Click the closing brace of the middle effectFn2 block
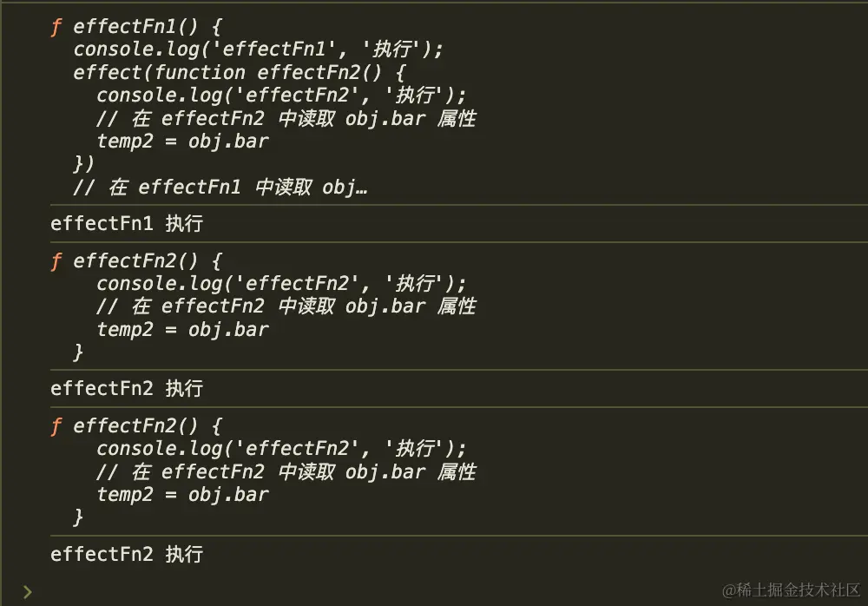 click(79, 352)
